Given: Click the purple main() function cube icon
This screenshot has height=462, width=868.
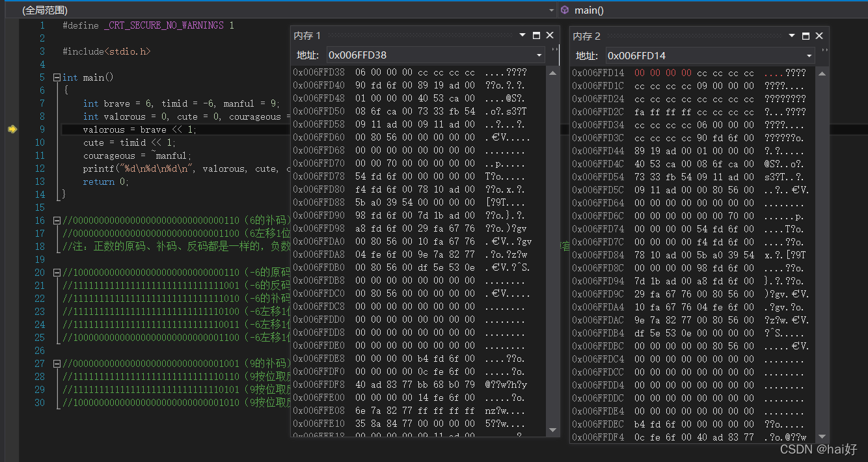Looking at the screenshot, I should click(565, 10).
